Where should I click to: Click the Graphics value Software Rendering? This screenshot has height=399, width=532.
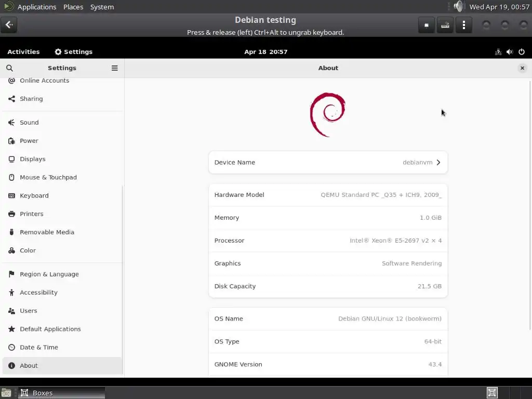click(411, 263)
